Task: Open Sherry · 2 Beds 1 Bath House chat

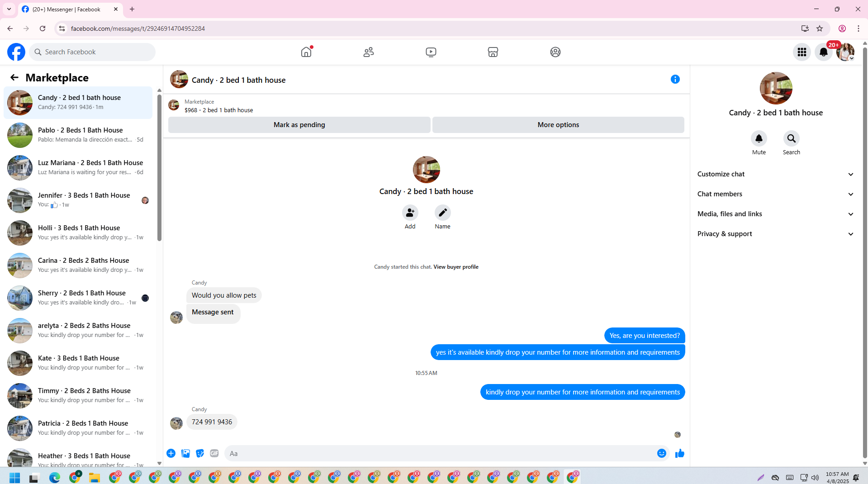Action: coord(78,298)
